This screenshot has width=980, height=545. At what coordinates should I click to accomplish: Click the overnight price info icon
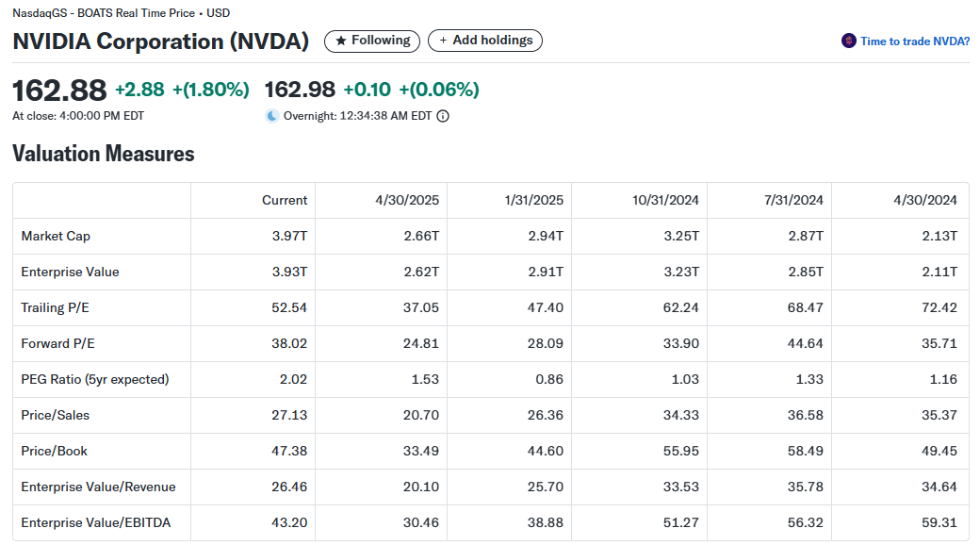click(443, 116)
